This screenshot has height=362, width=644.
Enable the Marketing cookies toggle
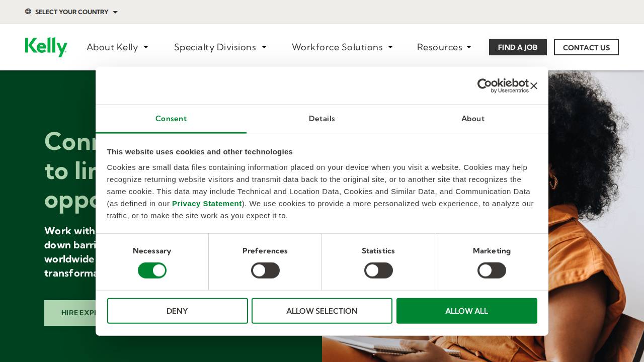pyautogui.click(x=492, y=270)
